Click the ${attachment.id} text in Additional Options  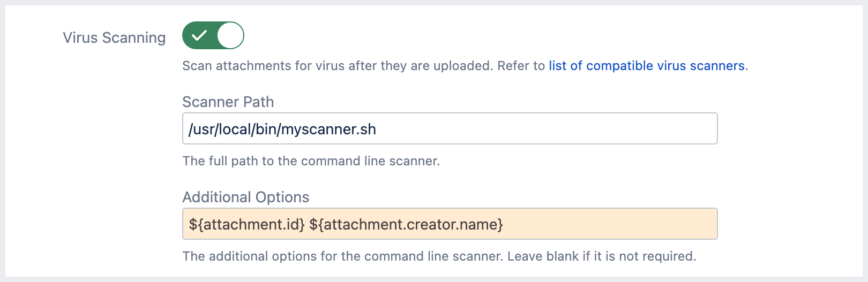(246, 224)
